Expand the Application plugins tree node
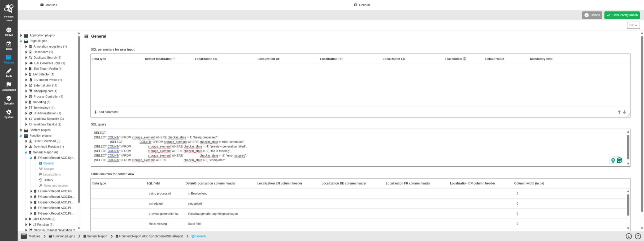 21,35
